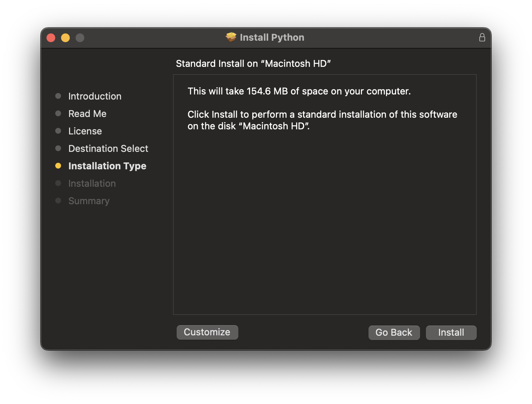The image size is (532, 404).
Task: Select the Introduction step in sidebar
Action: click(95, 96)
